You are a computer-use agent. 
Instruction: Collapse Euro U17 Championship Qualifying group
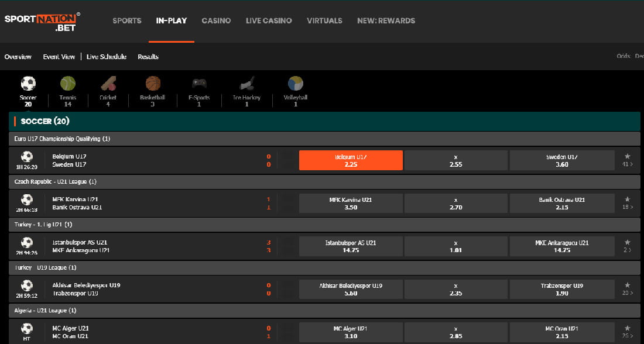pos(324,139)
